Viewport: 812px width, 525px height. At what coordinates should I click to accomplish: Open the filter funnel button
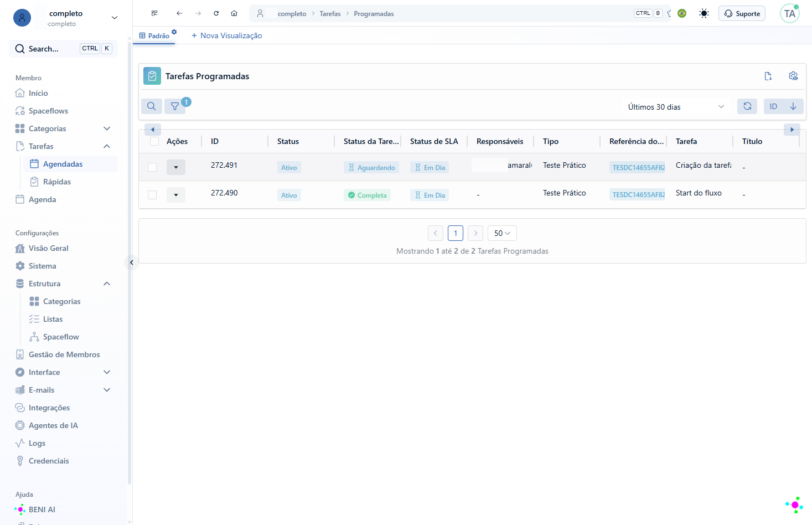pos(175,106)
